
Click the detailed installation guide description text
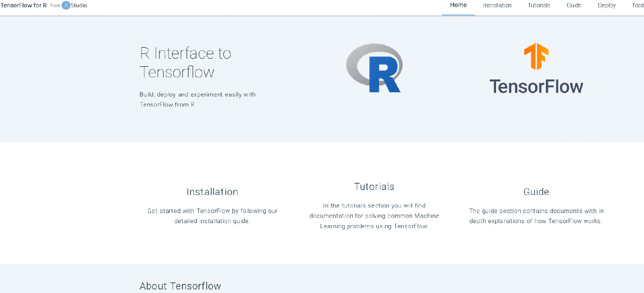coord(212,216)
